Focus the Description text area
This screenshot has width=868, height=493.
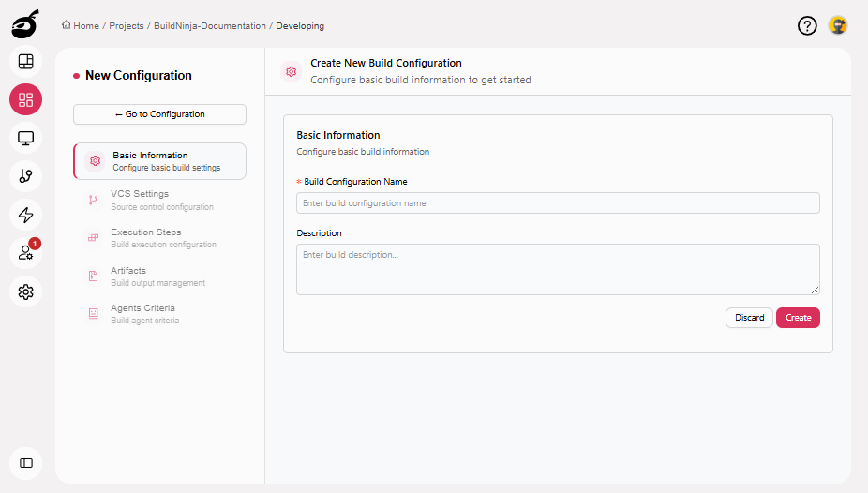pyautogui.click(x=558, y=269)
